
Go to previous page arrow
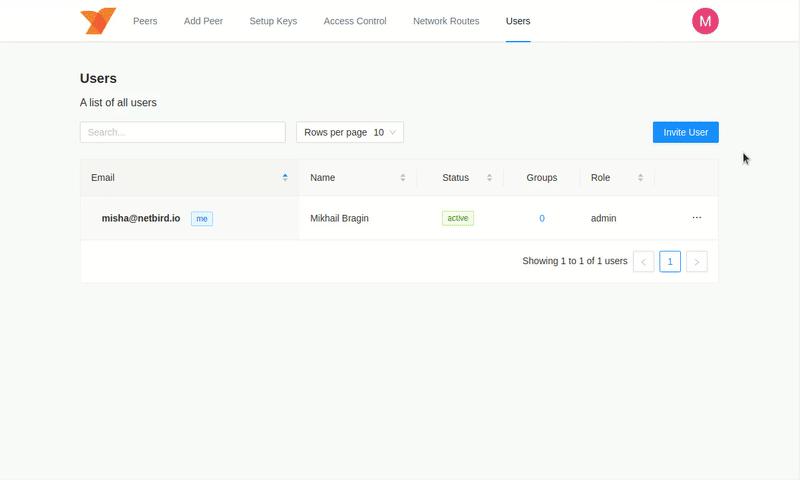644,262
